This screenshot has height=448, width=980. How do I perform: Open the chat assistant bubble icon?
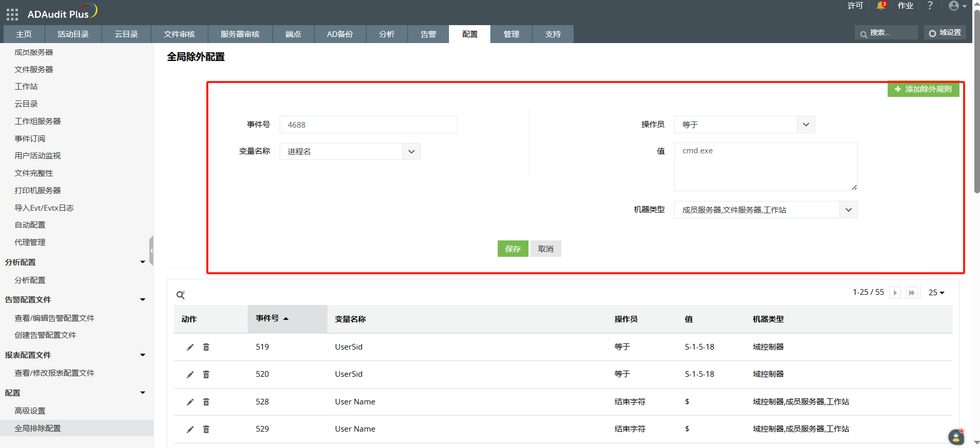pyautogui.click(x=956, y=437)
